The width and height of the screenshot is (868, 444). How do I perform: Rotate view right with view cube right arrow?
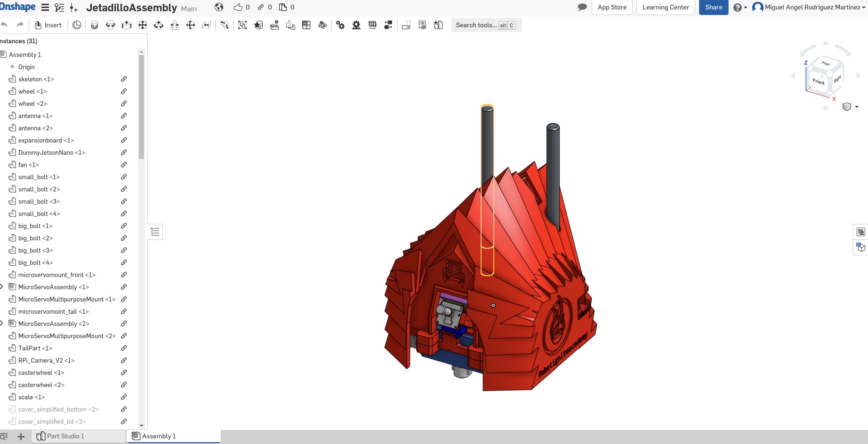[x=858, y=76]
